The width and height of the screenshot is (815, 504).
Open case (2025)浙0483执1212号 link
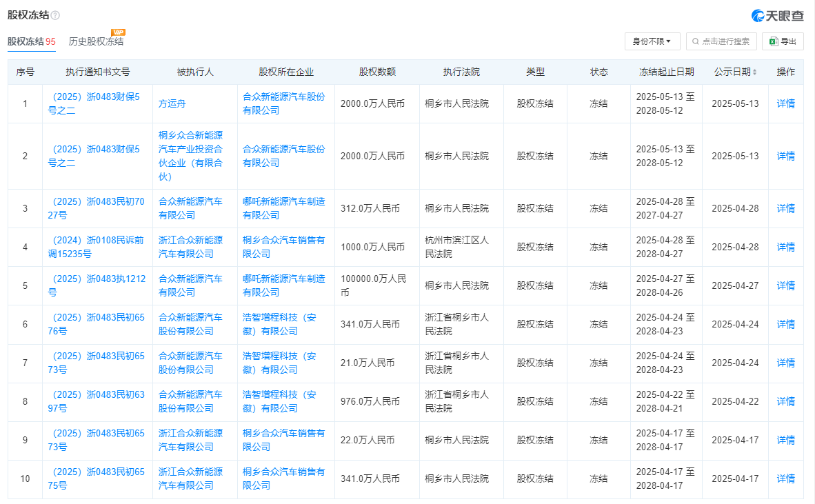(x=96, y=285)
